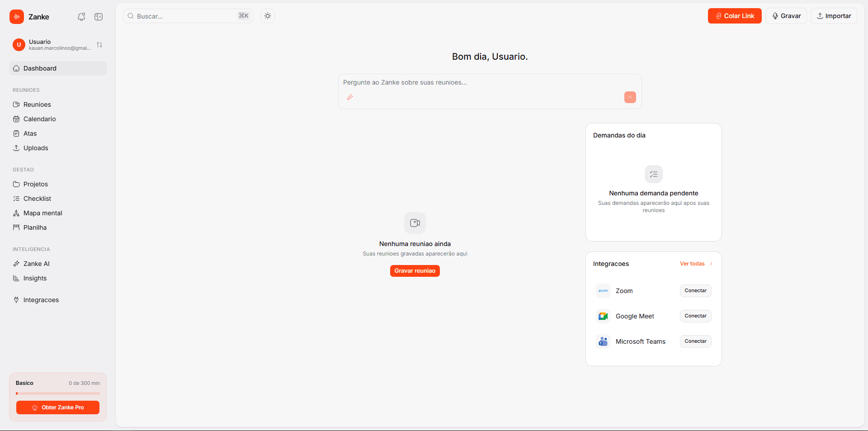This screenshot has width=868, height=431.
Task: Open the Zanke AI assistant
Action: 36,263
